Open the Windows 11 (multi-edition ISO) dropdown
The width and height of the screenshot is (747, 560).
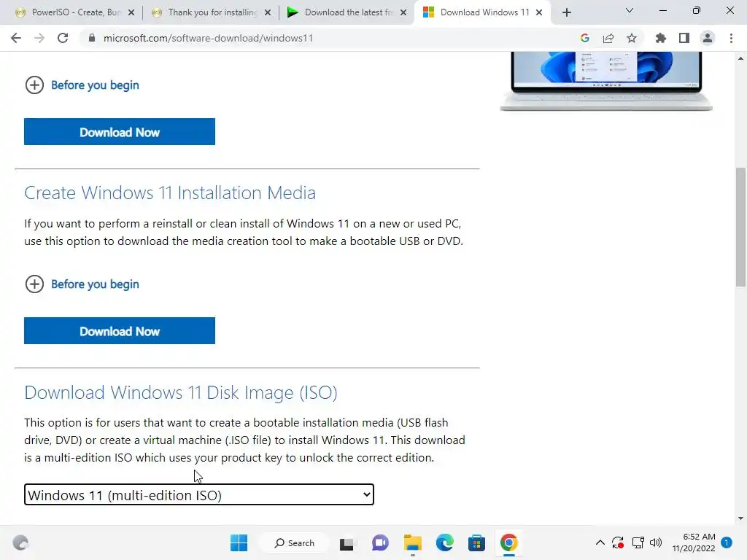(x=199, y=495)
